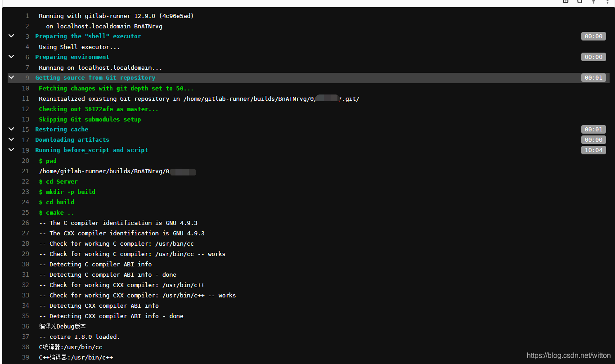Expand the Restoring cache section chevron
This screenshot has height=364, width=615.
(12, 129)
